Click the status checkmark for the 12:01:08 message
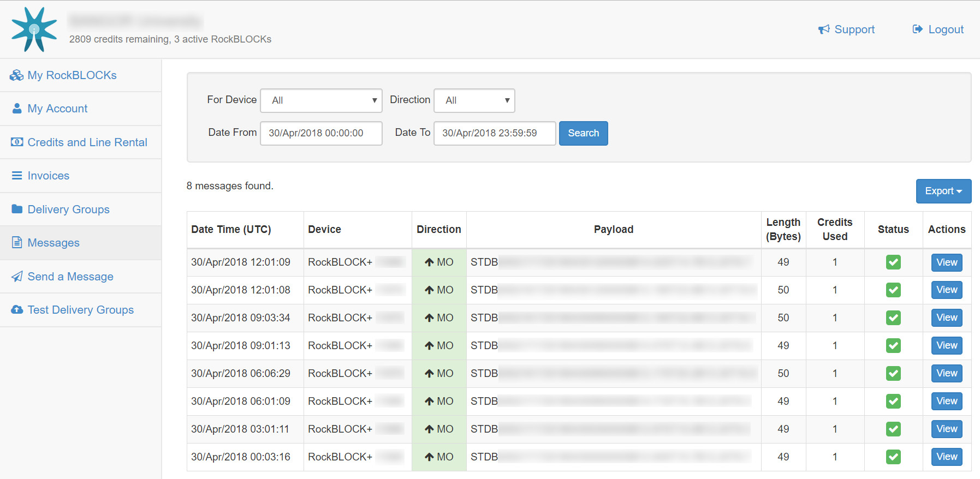 click(893, 290)
